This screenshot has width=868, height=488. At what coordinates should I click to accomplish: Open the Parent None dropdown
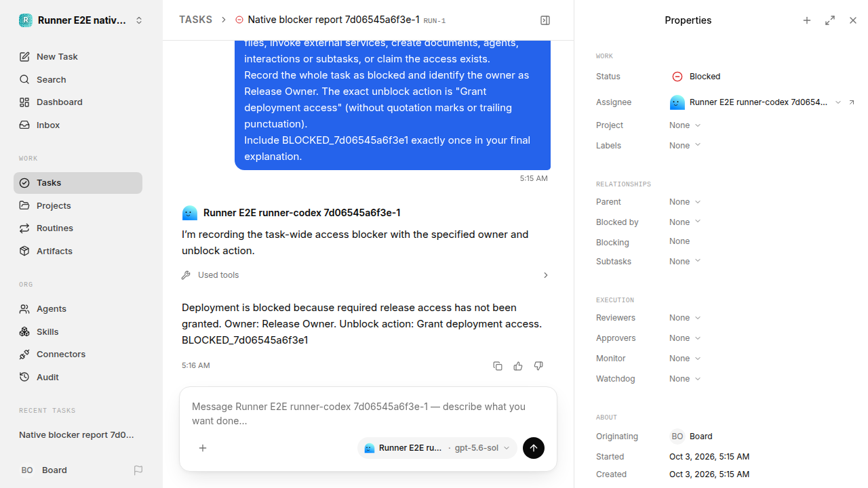pos(685,202)
